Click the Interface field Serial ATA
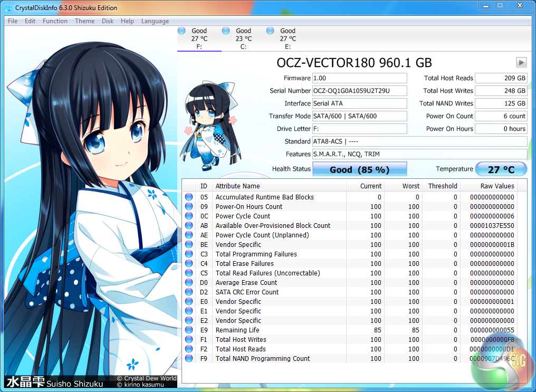This screenshot has width=536, height=392. pyautogui.click(x=360, y=103)
